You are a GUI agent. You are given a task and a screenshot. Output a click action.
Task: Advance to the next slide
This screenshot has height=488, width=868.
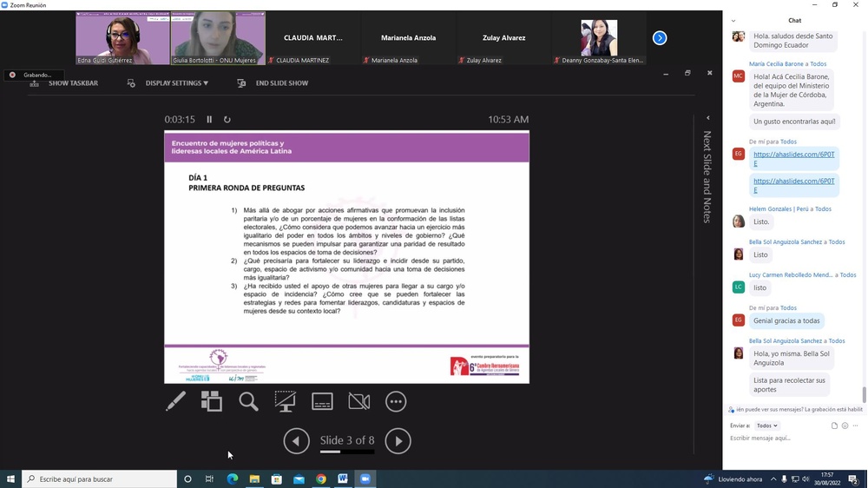point(398,441)
